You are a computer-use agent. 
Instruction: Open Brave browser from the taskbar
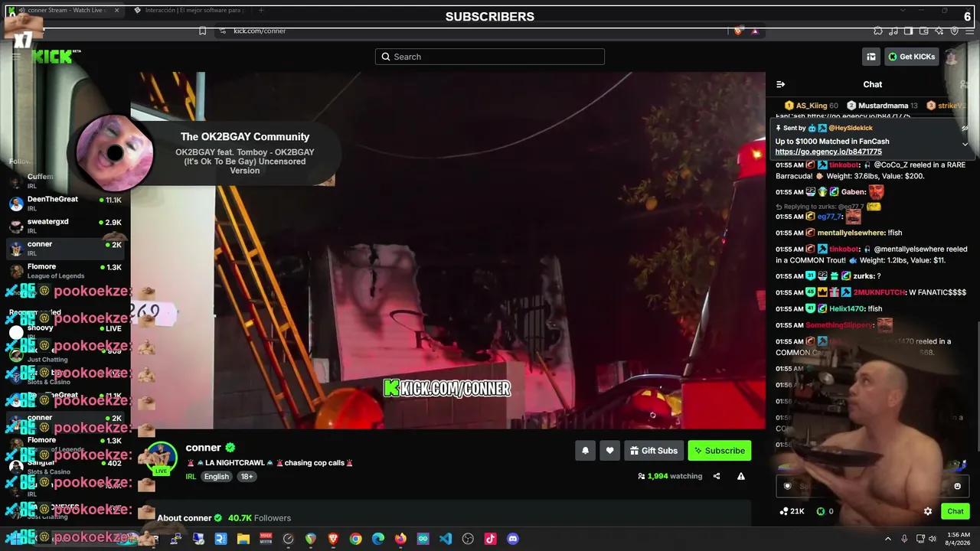click(x=333, y=539)
